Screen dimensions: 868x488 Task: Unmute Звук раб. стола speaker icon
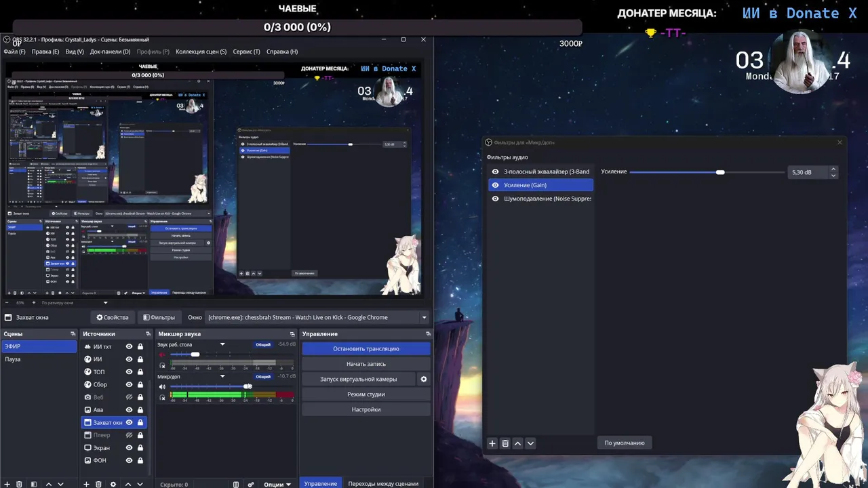tap(162, 354)
